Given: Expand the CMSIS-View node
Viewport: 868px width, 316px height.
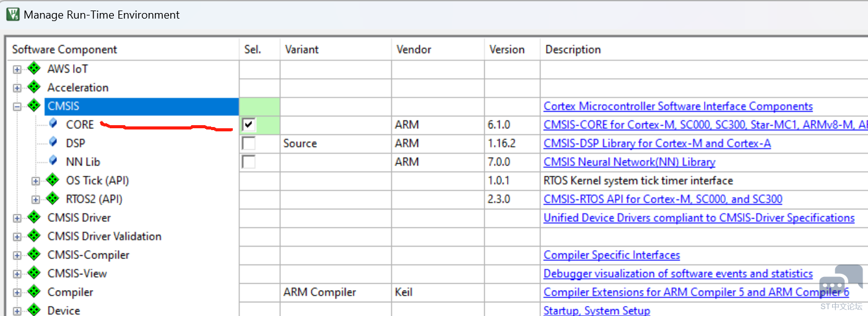Looking at the screenshot, I should [x=17, y=274].
